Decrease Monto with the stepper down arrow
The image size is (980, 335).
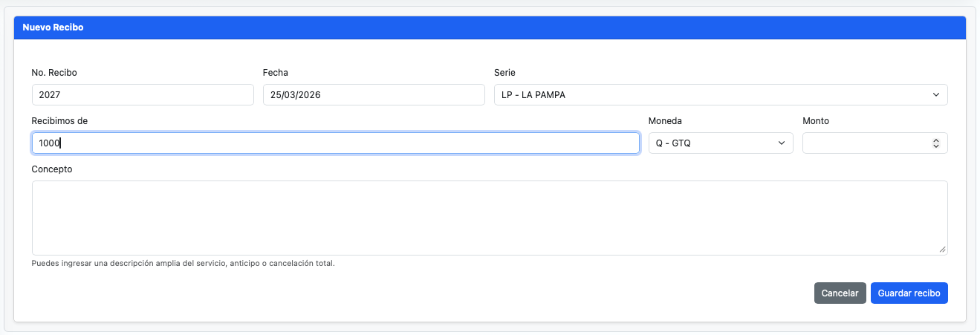pyautogui.click(x=936, y=147)
